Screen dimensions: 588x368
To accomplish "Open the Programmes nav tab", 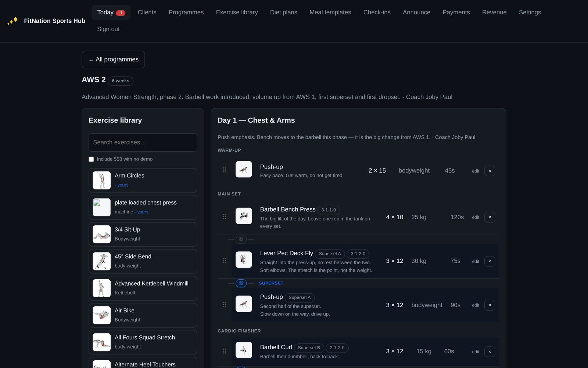I will coord(186,12).
